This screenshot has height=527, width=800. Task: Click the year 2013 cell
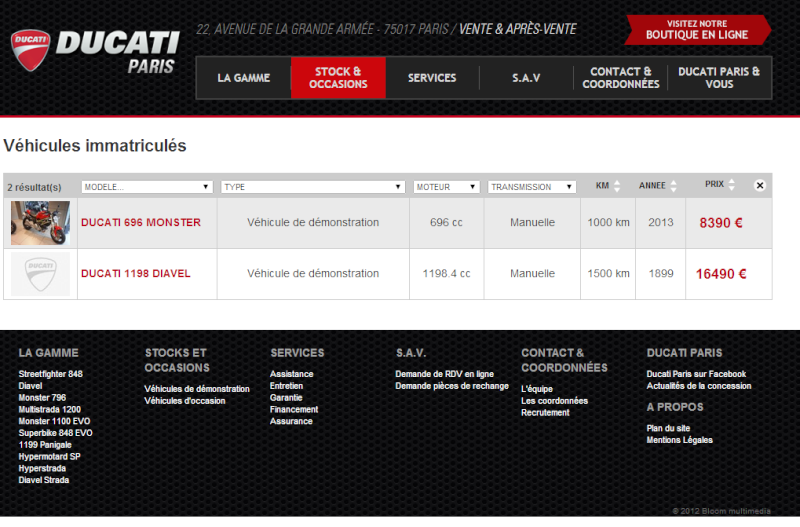[x=661, y=222]
